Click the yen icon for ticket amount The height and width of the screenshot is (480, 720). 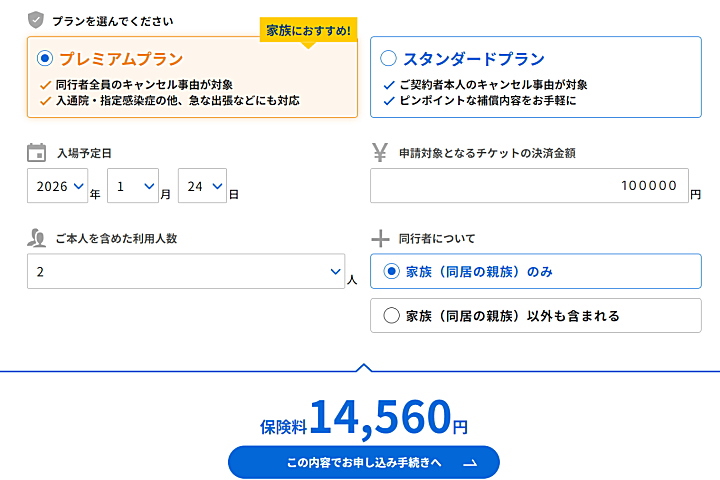click(x=380, y=153)
